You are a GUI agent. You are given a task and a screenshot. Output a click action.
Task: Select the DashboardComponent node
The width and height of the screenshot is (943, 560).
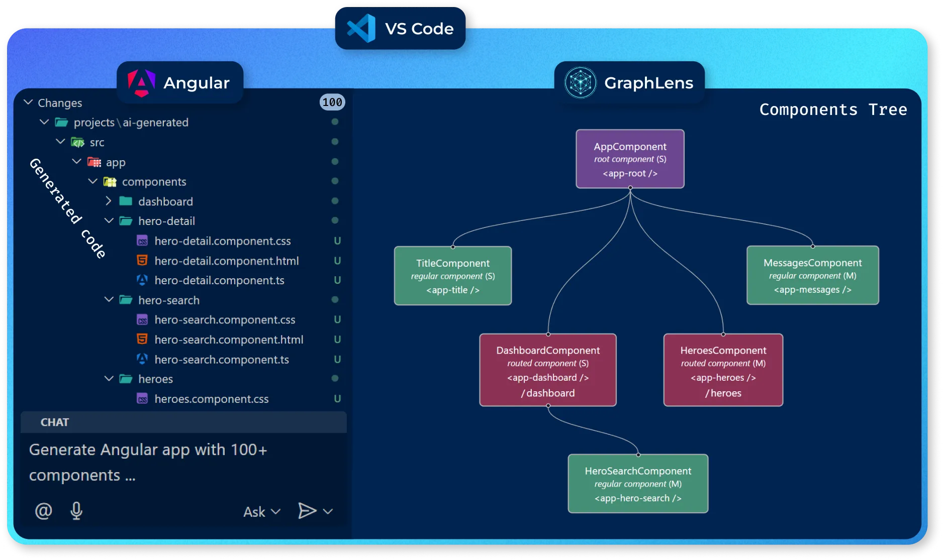(548, 370)
